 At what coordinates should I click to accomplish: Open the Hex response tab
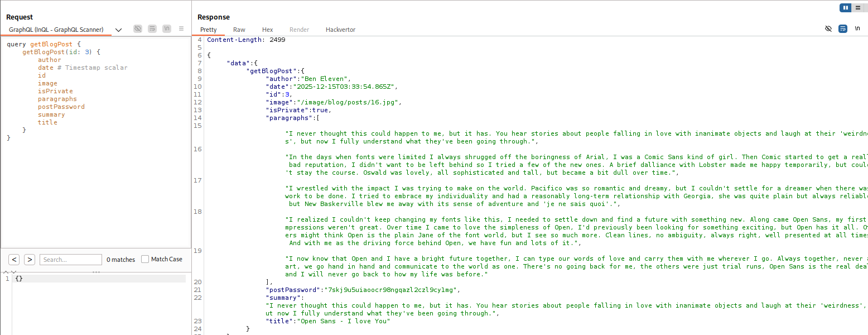[268, 30]
